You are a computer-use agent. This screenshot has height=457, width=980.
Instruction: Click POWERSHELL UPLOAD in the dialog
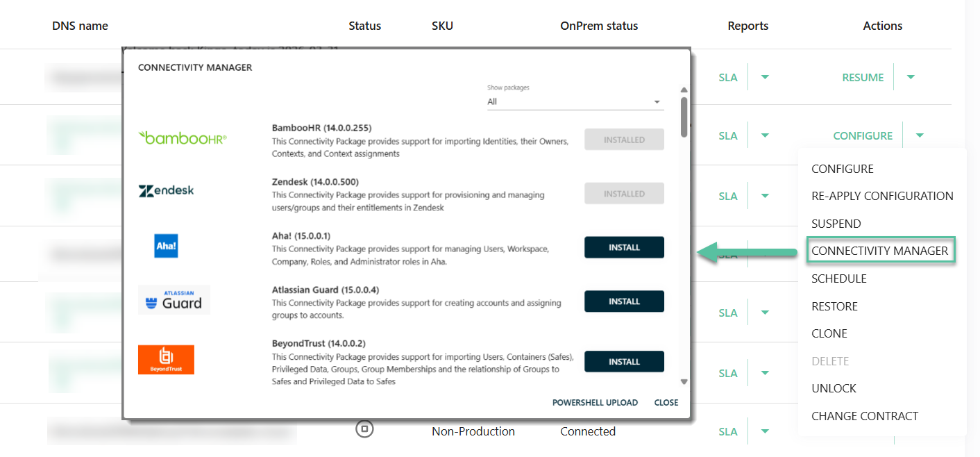click(595, 403)
